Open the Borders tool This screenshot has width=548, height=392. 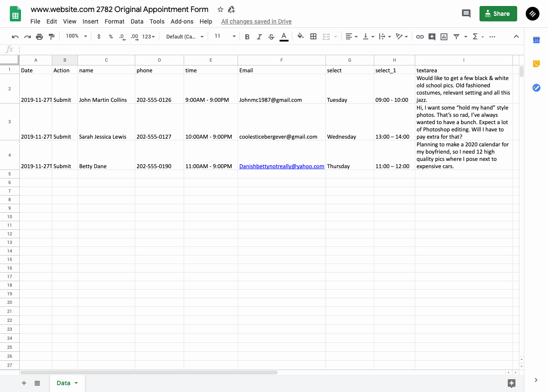pyautogui.click(x=313, y=37)
